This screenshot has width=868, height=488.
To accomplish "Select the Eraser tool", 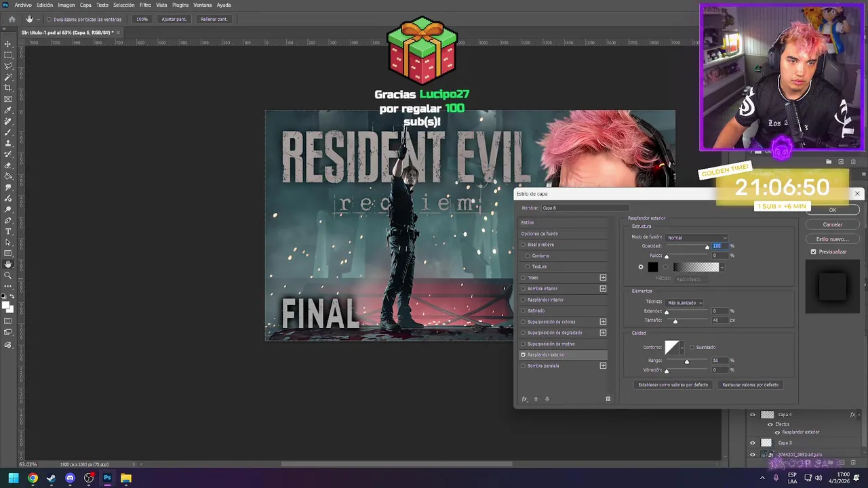I will 8,165.
